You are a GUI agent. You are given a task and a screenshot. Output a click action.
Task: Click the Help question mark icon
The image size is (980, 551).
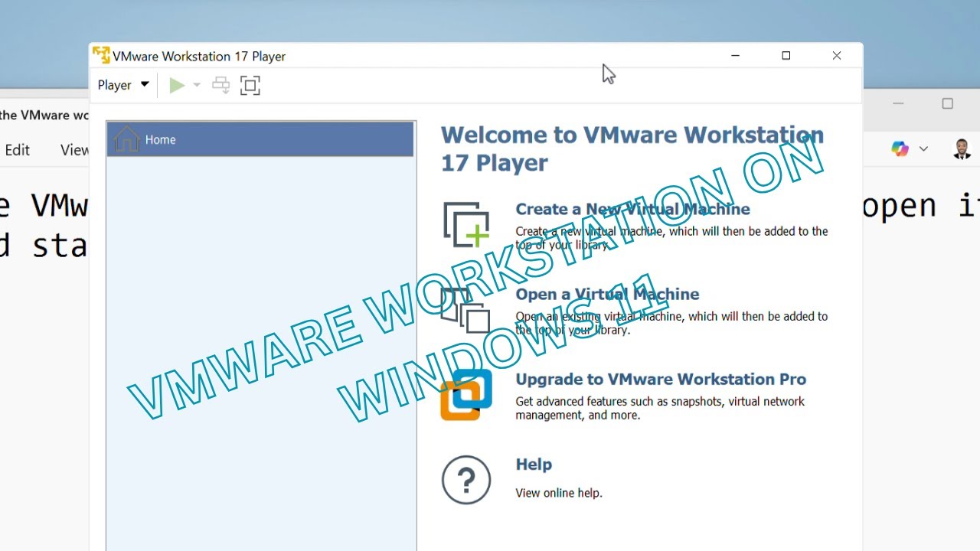click(466, 480)
